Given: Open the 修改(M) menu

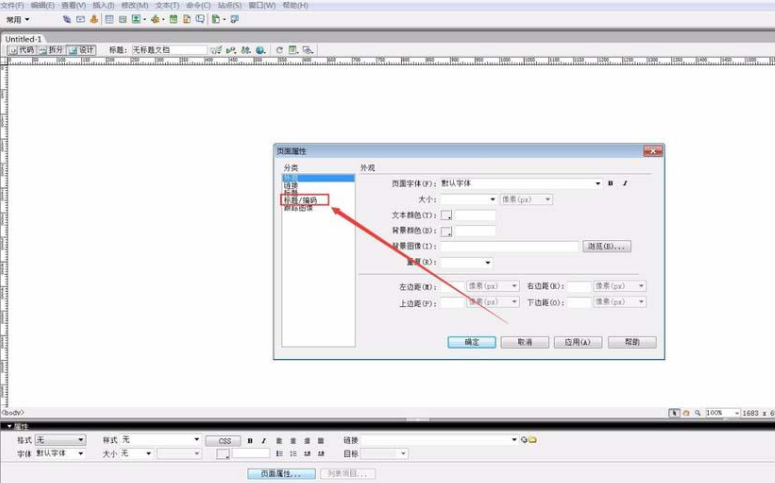Looking at the screenshot, I should point(134,5).
